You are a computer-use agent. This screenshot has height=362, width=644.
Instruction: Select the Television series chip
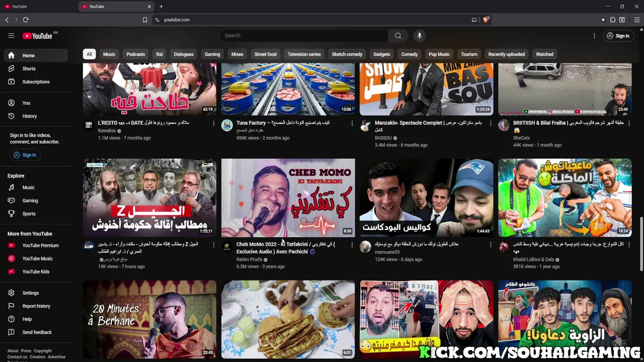[304, 54]
